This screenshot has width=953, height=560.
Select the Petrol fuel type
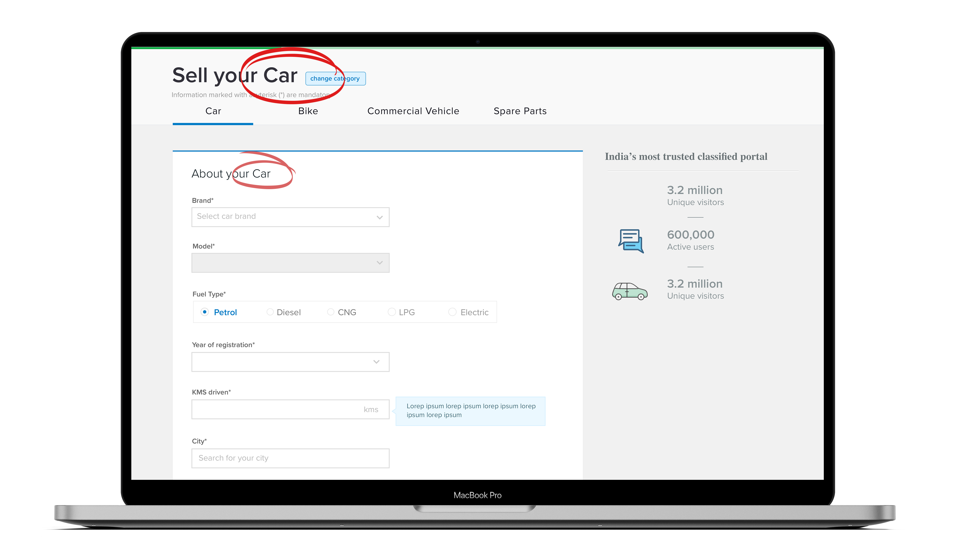(205, 312)
